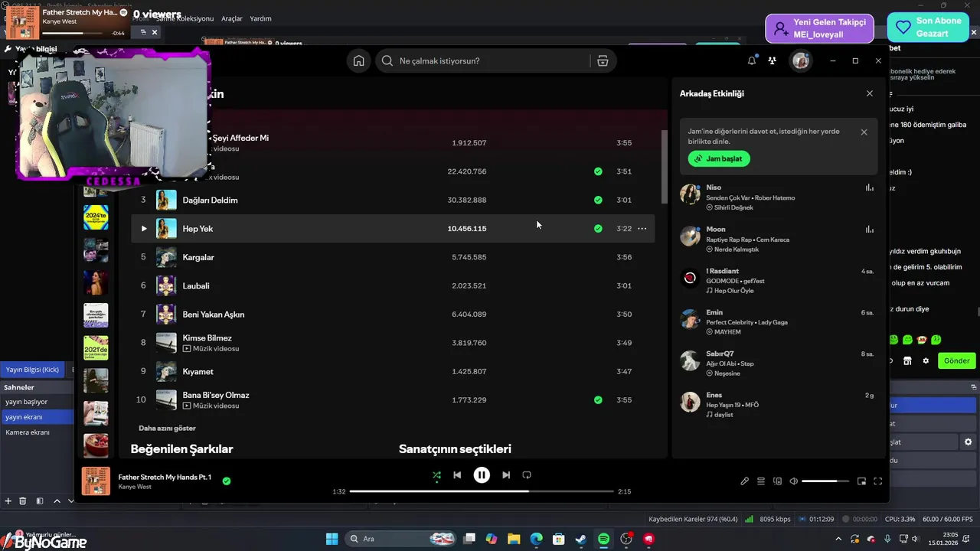Screen dimensions: 980x551
Task: Toggle Friend Activity people icon
Action: pos(772,60)
